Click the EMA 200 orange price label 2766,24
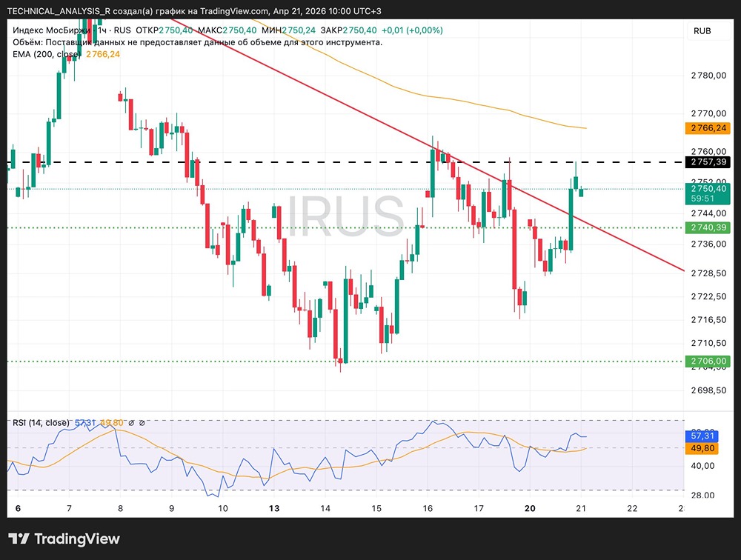741x560 pixels. tap(708, 128)
